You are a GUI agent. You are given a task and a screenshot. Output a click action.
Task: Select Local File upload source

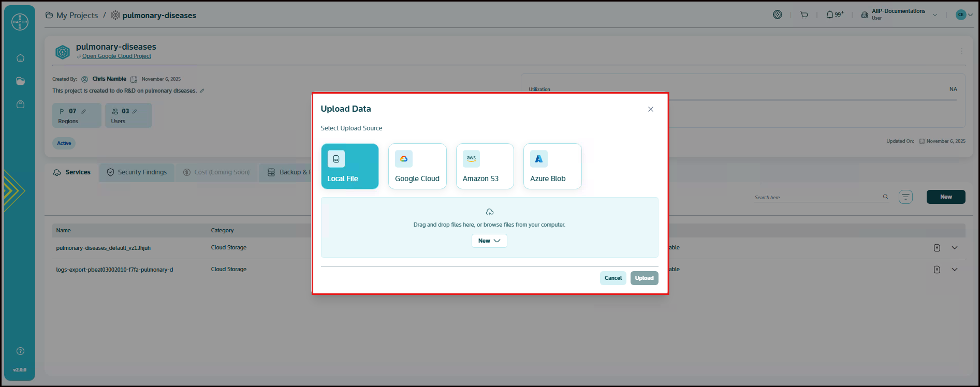[x=349, y=166]
